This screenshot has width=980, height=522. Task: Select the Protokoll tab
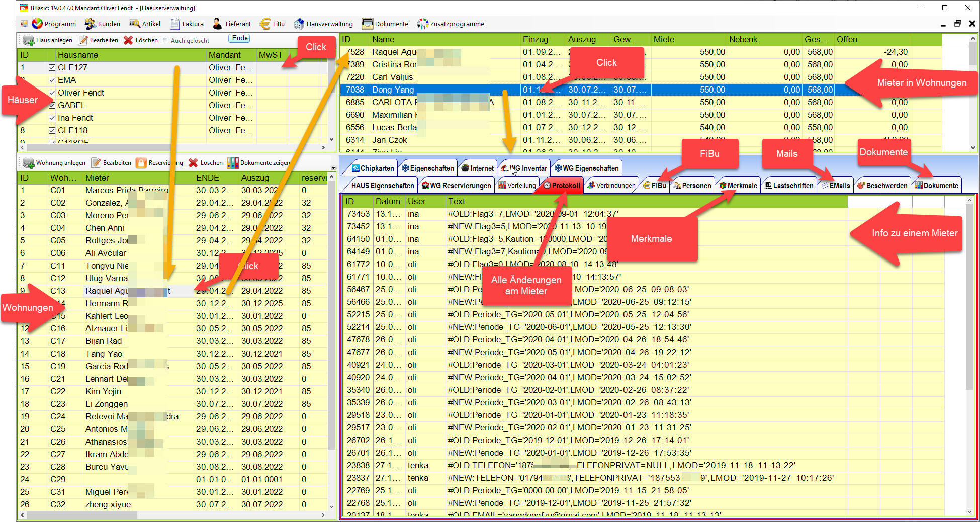point(562,186)
